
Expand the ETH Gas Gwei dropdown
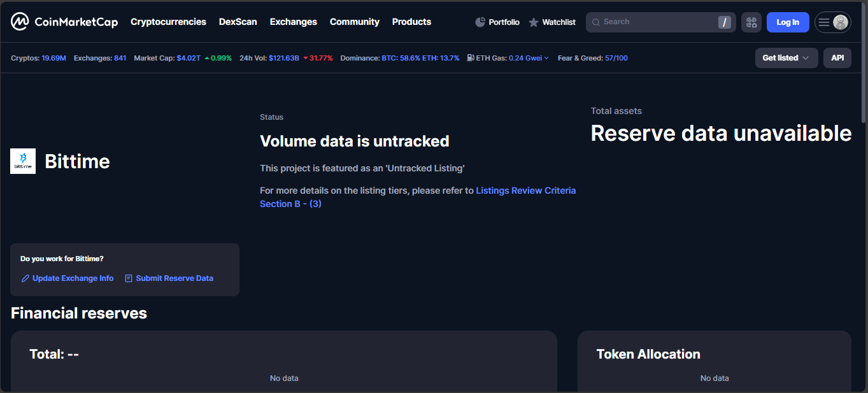point(546,58)
